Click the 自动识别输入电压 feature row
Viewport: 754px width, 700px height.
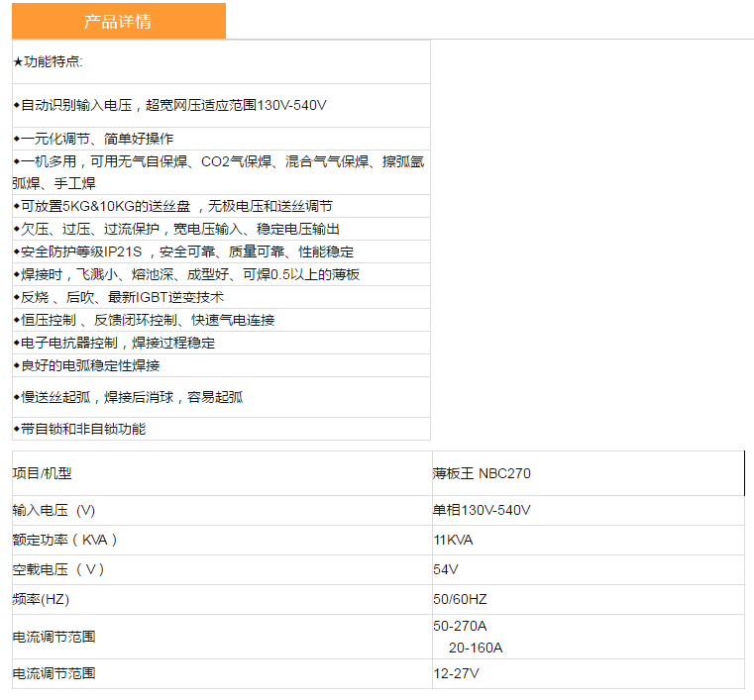point(221,105)
